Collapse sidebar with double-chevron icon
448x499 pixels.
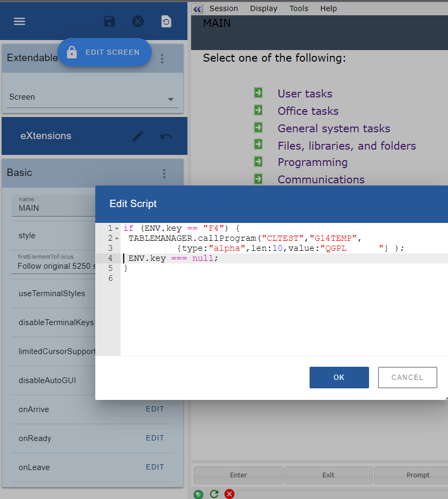(x=197, y=9)
